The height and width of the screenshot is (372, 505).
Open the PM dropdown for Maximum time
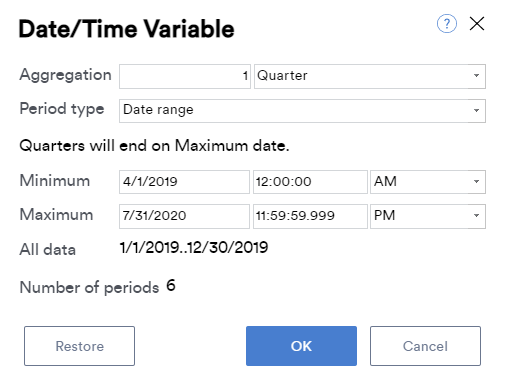[x=428, y=216]
